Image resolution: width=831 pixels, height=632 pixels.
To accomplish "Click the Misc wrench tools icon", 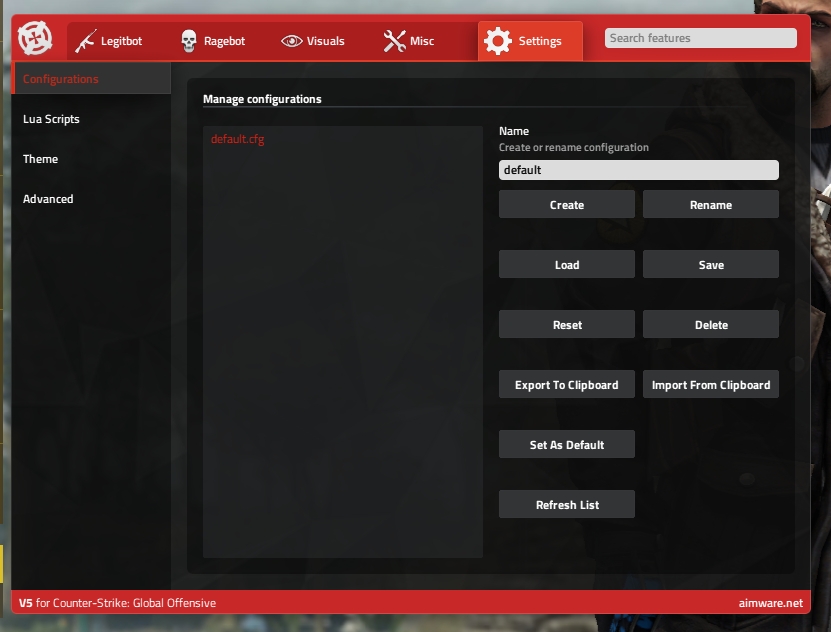I will 394,41.
